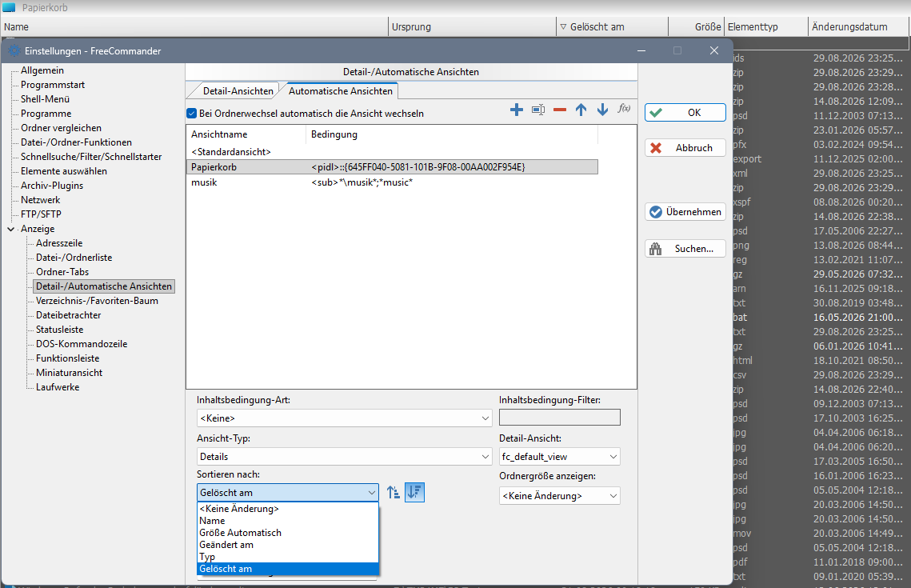Open the f(x) condition function icon
The width and height of the screenshot is (911, 588).
[624, 109]
